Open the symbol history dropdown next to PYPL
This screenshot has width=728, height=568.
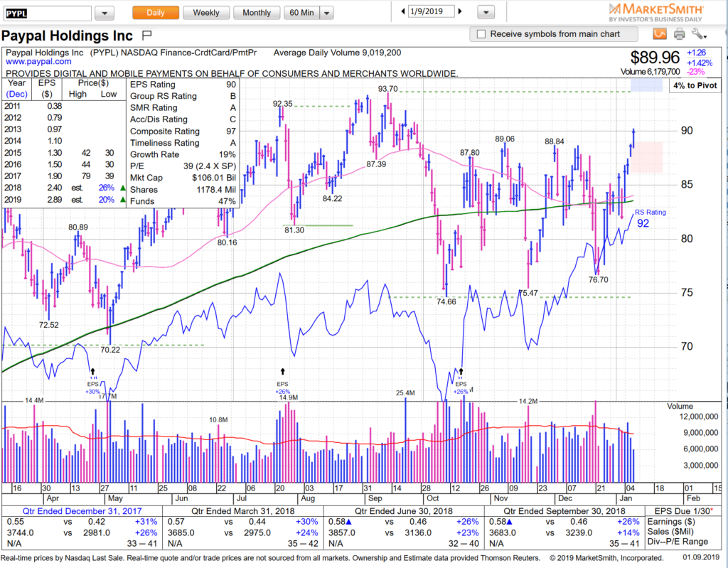(105, 14)
